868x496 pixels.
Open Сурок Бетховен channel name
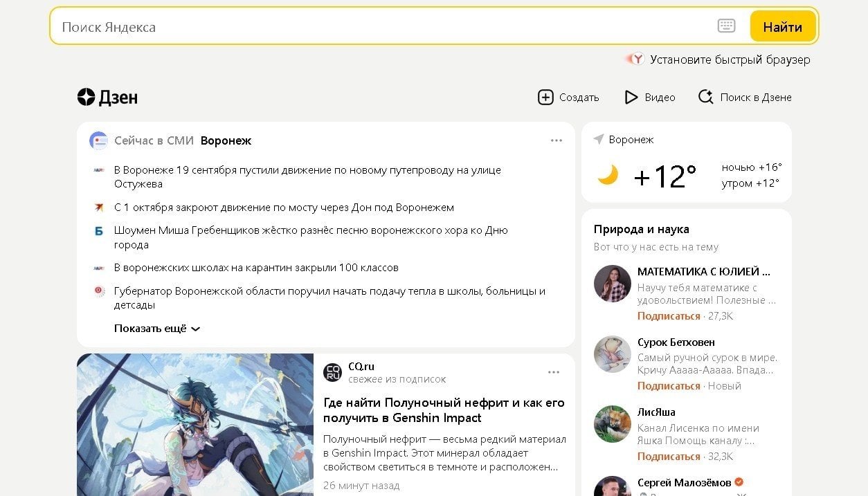[x=676, y=342]
